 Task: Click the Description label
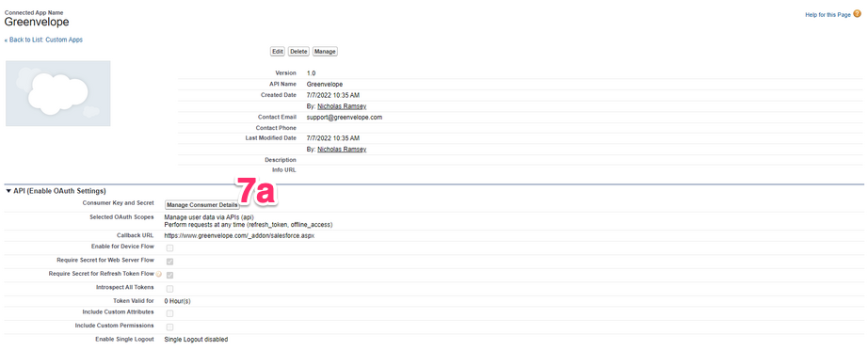(281, 159)
